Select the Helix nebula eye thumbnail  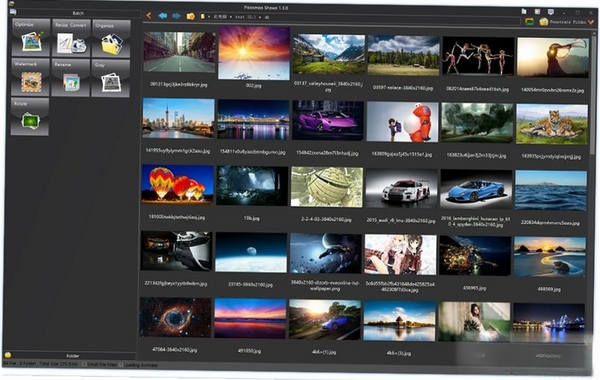point(176,318)
